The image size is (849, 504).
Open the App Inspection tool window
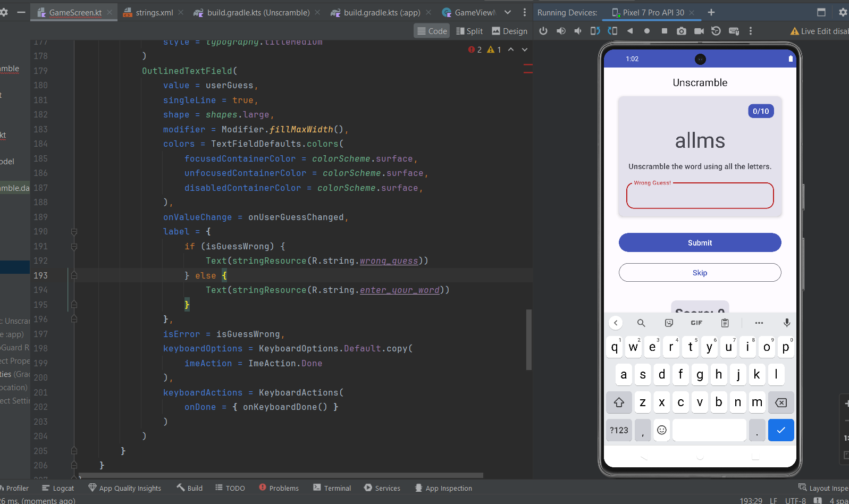click(x=443, y=488)
